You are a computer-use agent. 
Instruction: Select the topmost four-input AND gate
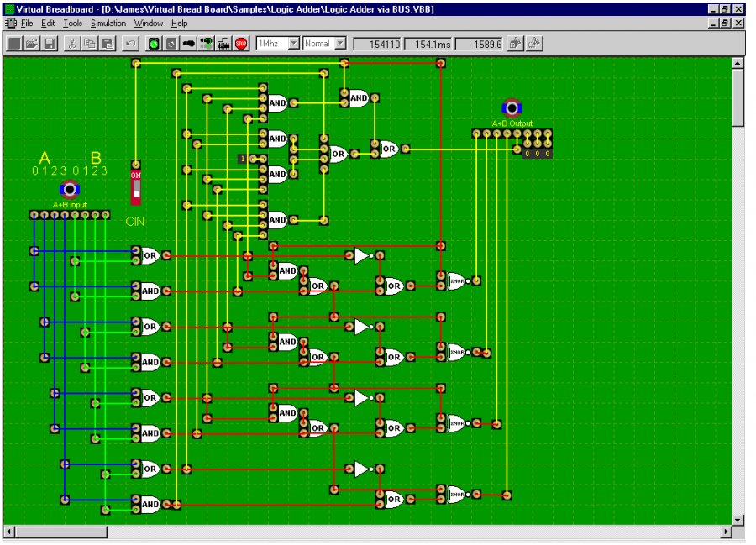click(277, 102)
